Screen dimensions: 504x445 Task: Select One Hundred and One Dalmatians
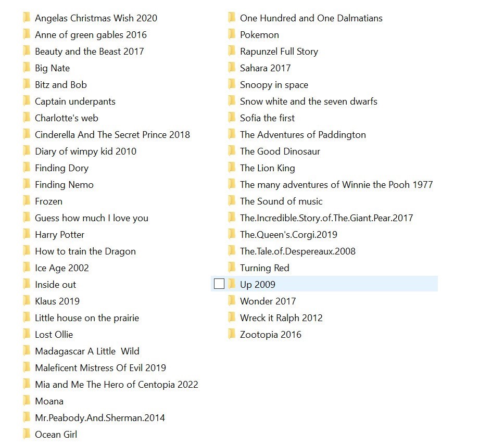coord(311,18)
